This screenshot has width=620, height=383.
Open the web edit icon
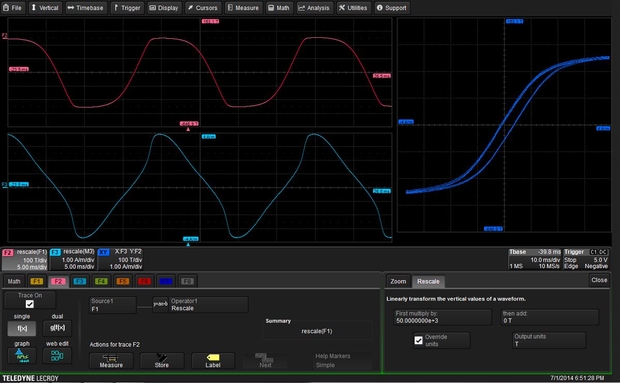point(57,356)
